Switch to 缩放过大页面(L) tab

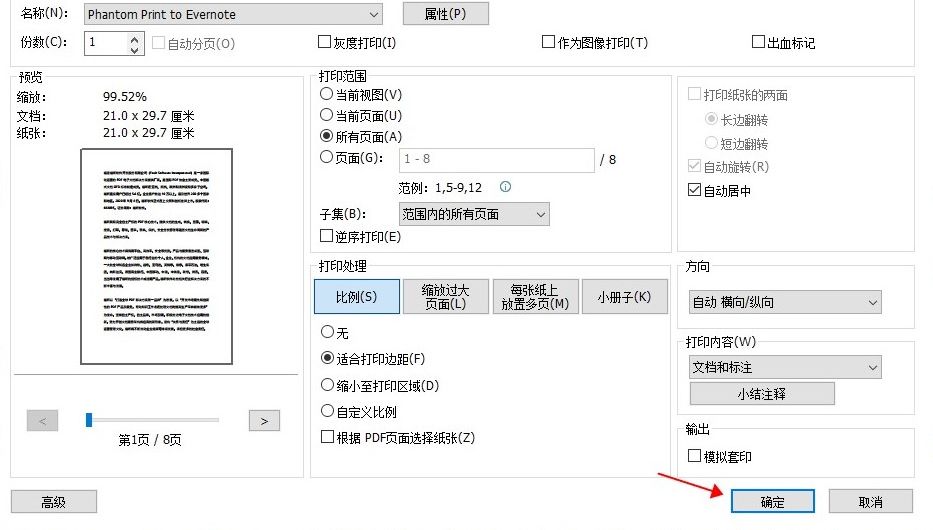446,296
